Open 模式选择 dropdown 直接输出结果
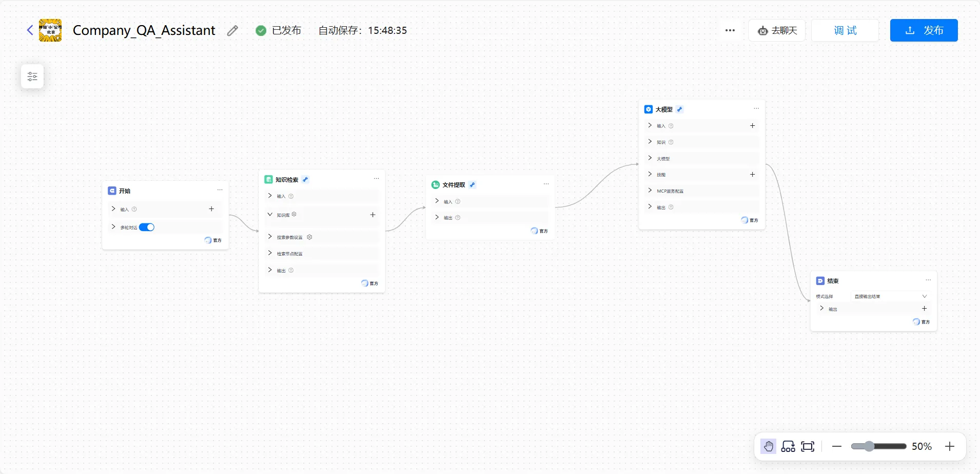 (x=890, y=296)
